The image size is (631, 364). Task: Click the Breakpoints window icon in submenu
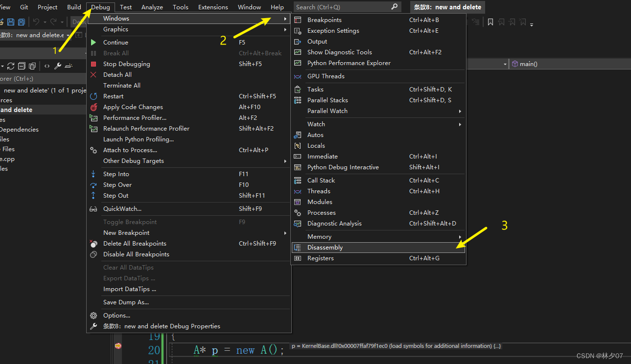point(298,20)
